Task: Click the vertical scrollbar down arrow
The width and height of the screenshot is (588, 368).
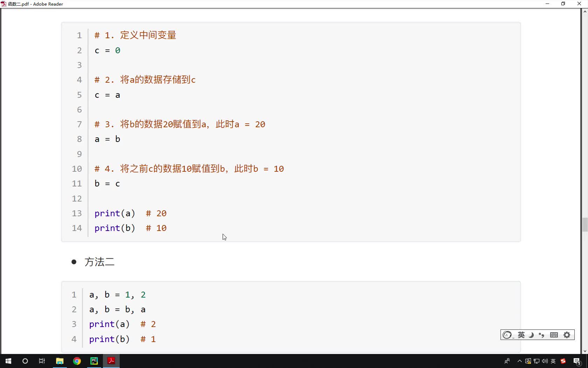Action: 585,351
